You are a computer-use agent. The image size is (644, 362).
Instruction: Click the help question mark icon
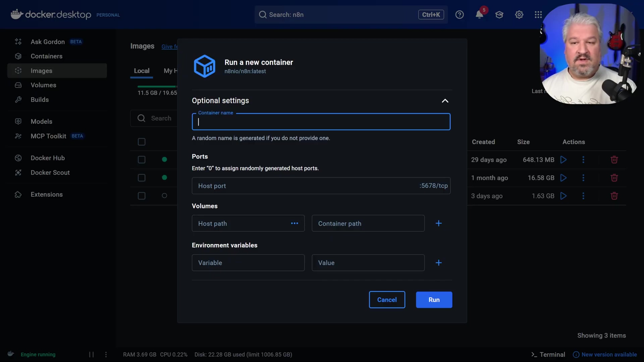460,15
